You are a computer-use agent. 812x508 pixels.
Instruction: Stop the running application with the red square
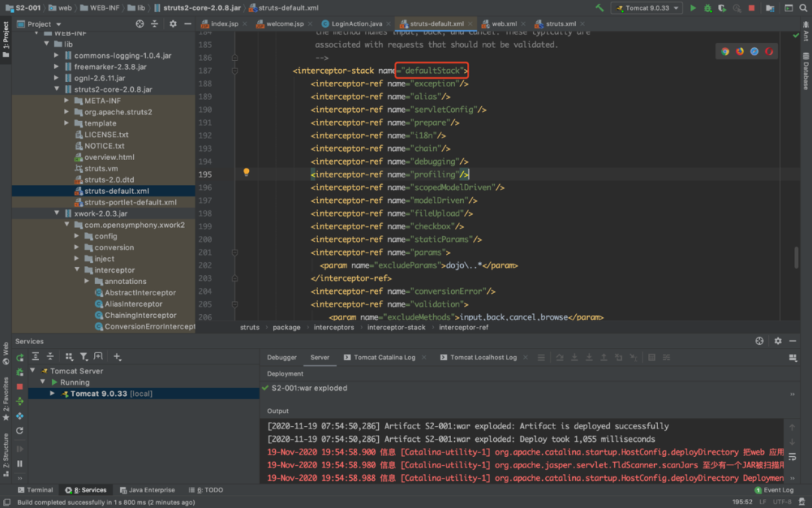click(751, 8)
